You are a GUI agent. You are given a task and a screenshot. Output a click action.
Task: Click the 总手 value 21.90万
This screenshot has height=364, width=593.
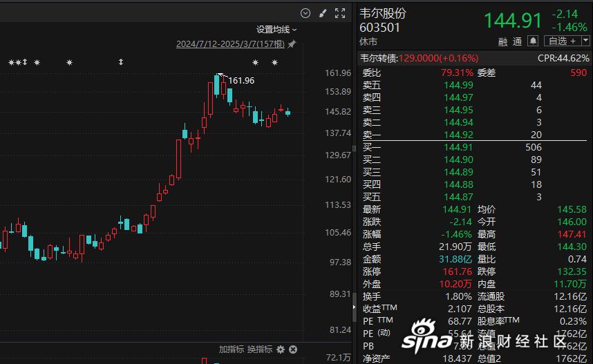[x=455, y=247]
